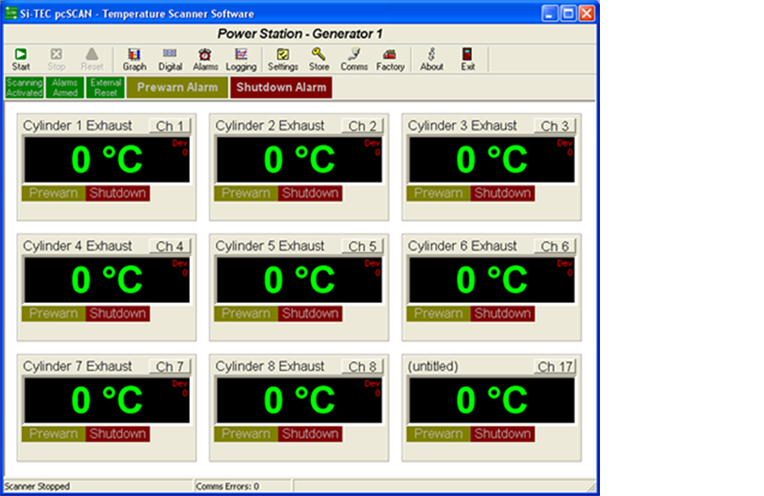Click the Cylinder 7 Exhaust label
Image resolution: width=764 pixels, height=496 pixels.
tap(77, 366)
